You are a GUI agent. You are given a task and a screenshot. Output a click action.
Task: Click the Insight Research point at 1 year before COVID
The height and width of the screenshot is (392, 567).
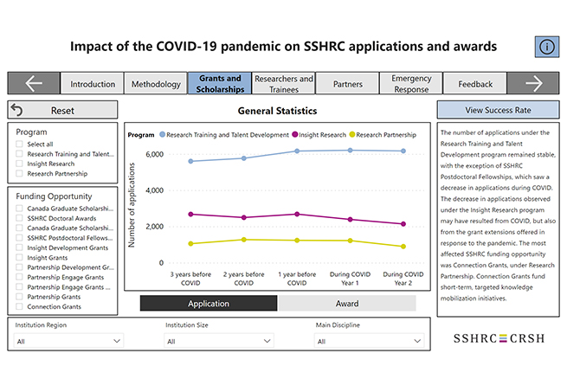(297, 214)
